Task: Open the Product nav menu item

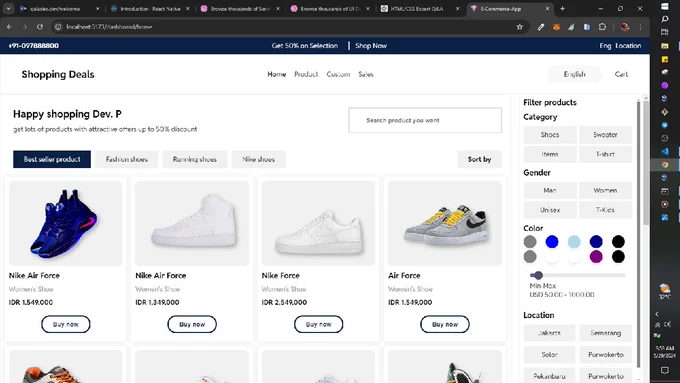Action: [306, 74]
